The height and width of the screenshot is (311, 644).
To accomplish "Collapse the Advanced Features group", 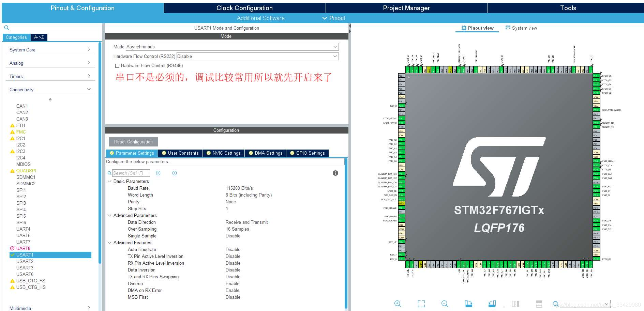I will (x=109, y=243).
